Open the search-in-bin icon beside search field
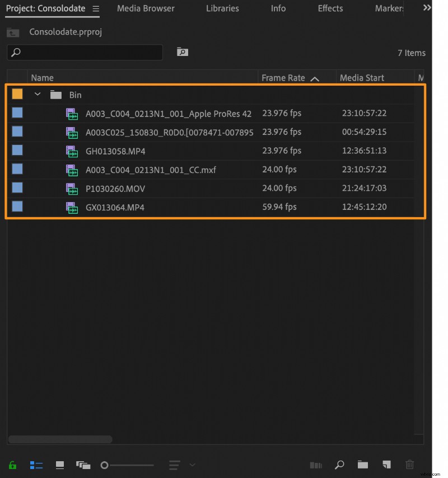448x478 pixels. (182, 51)
